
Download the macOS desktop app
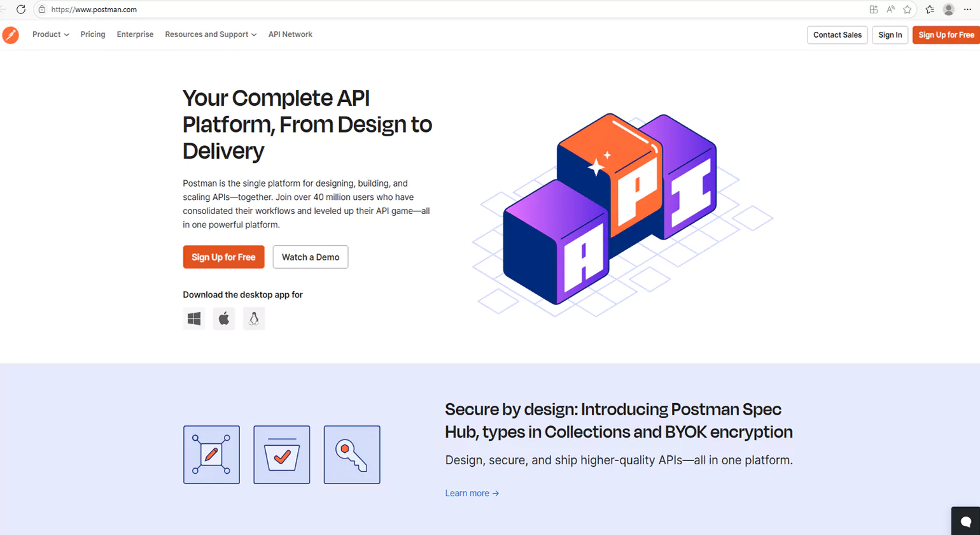click(224, 318)
